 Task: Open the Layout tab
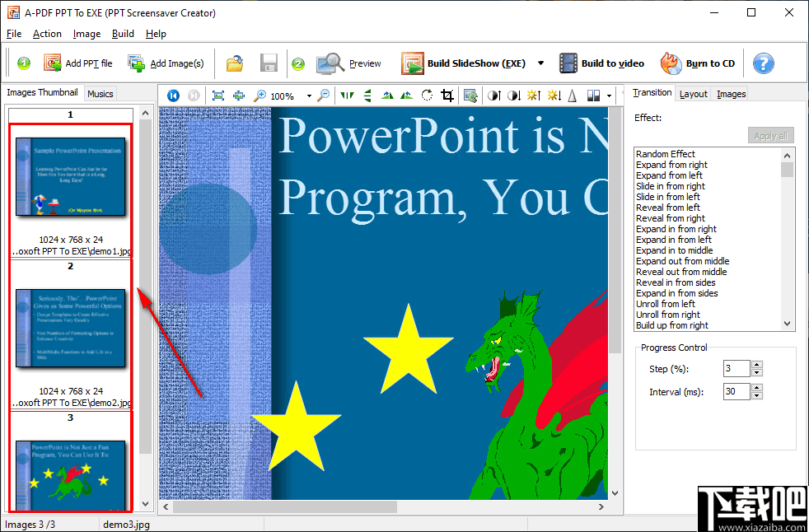pyautogui.click(x=693, y=94)
